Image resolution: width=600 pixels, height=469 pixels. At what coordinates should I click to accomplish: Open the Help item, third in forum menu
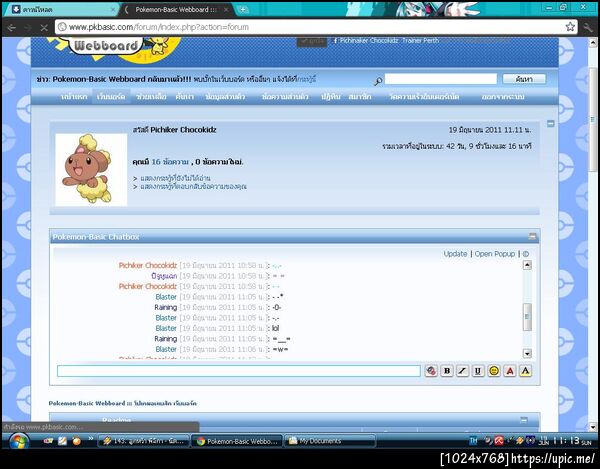(151, 97)
